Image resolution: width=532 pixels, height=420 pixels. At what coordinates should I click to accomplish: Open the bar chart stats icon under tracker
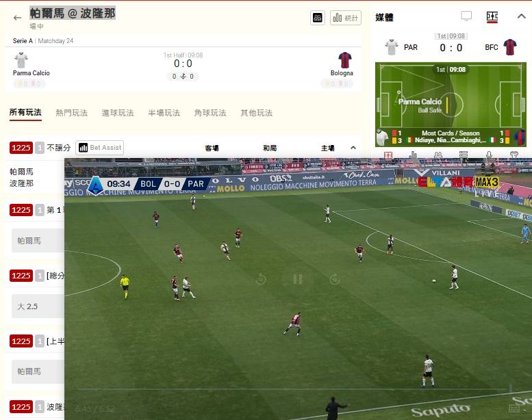(414, 155)
